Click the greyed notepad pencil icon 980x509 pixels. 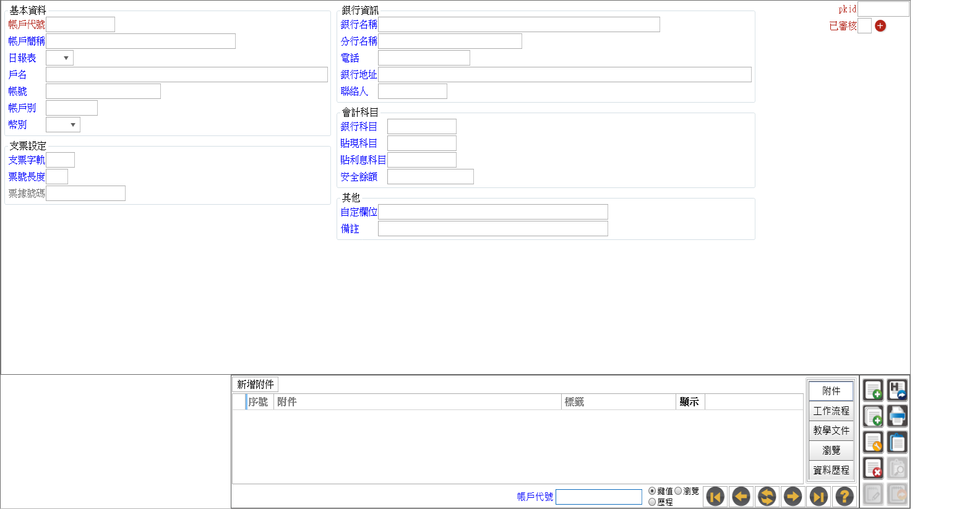(x=873, y=494)
